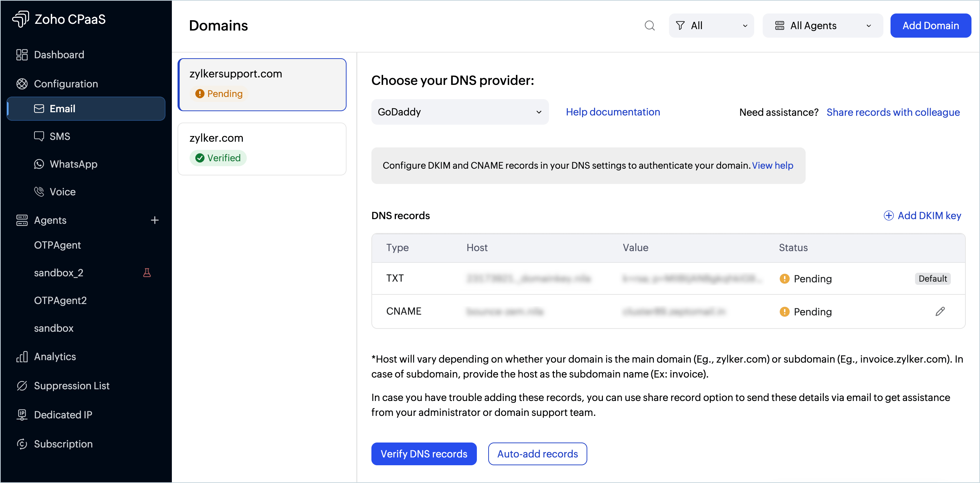The width and height of the screenshot is (980, 483).
Task: Select the zylker.com domain card
Action: [x=262, y=149]
